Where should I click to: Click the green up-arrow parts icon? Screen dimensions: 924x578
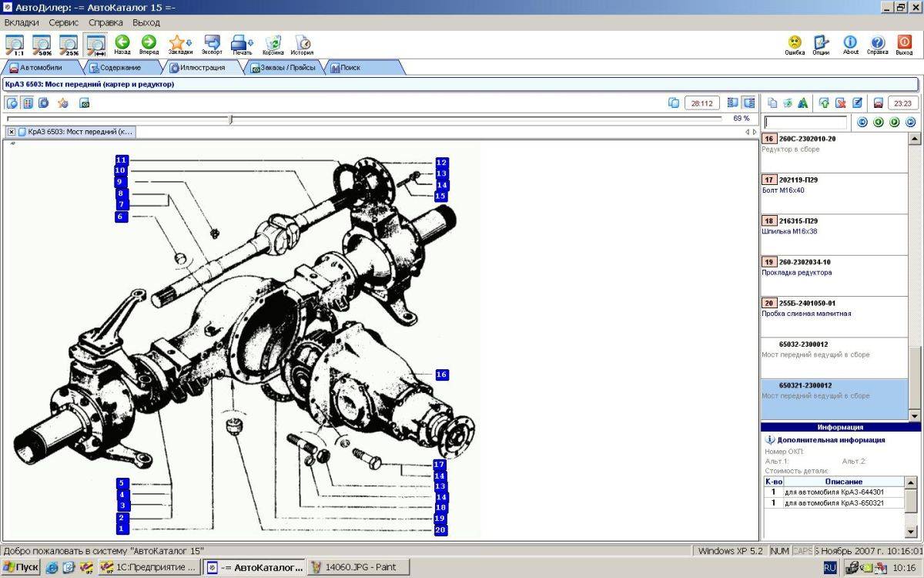click(824, 102)
